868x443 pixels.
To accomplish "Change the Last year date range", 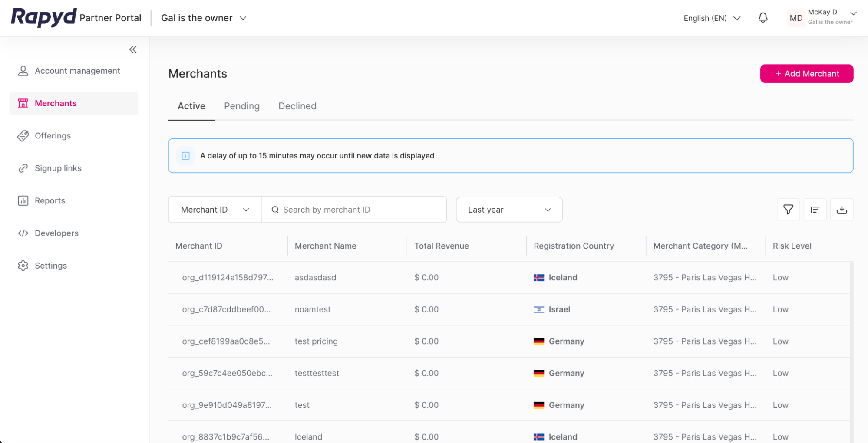I will (509, 210).
